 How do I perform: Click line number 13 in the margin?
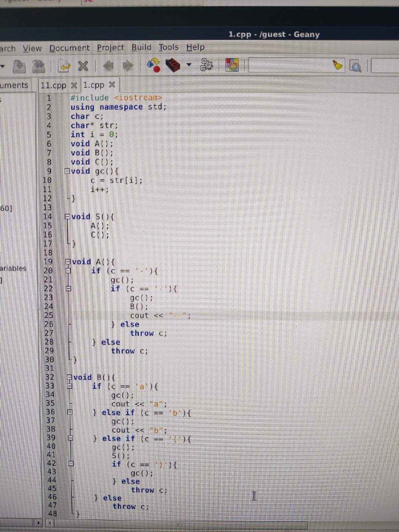click(48, 207)
